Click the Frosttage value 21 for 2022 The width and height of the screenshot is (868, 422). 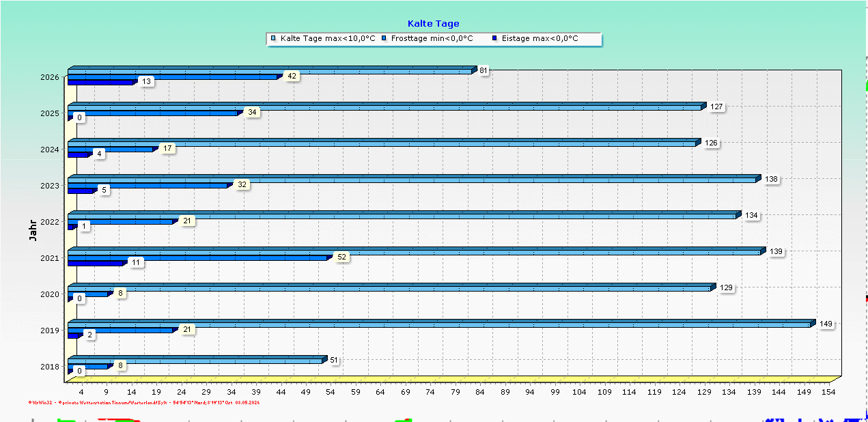pos(188,221)
